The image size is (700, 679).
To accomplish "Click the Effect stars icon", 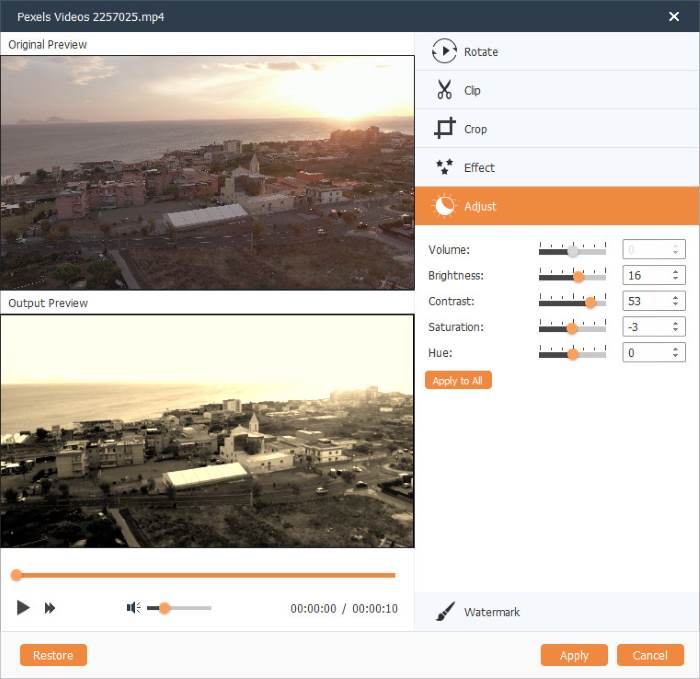I will click(444, 167).
